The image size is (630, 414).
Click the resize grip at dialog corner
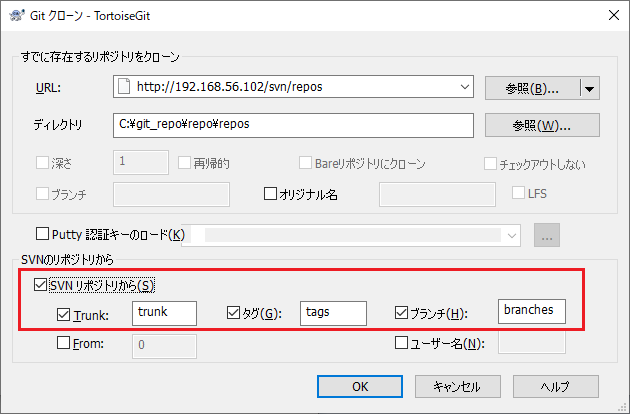click(x=624, y=408)
